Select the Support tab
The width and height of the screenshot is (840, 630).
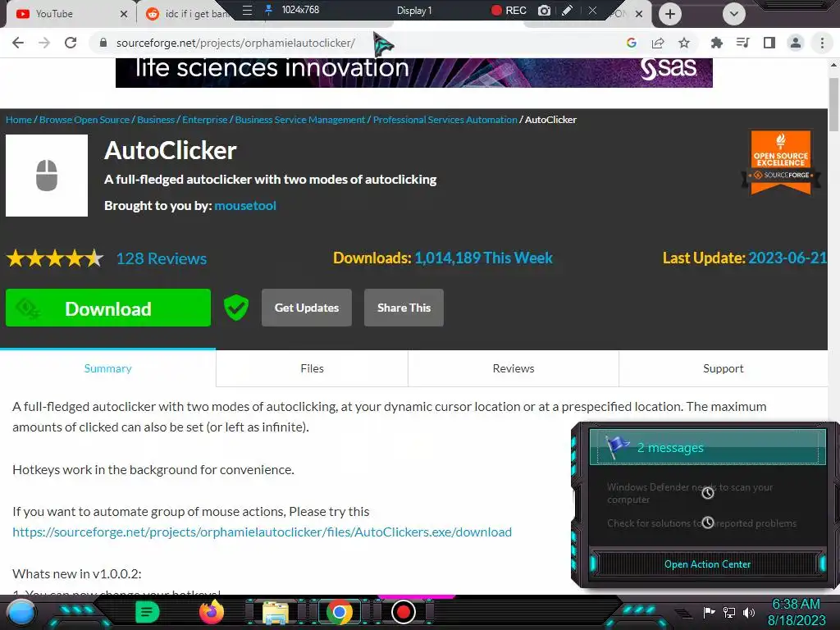(x=724, y=368)
